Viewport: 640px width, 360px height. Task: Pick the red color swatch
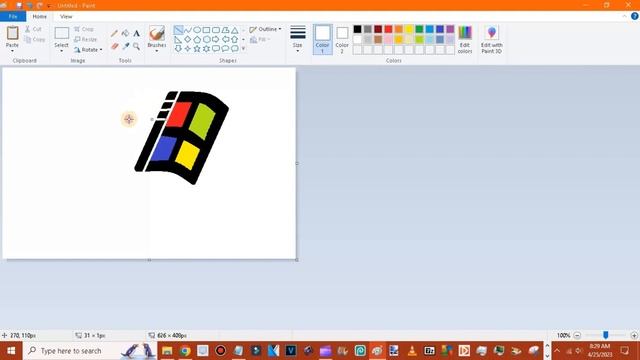[388, 29]
